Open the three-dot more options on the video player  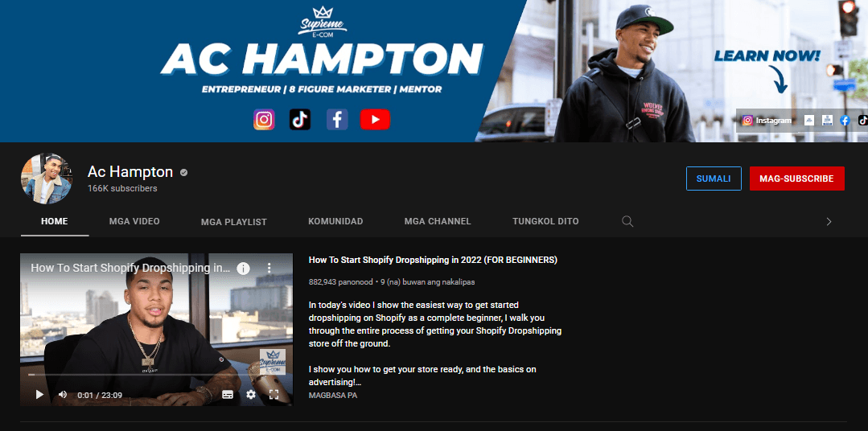coord(269,269)
